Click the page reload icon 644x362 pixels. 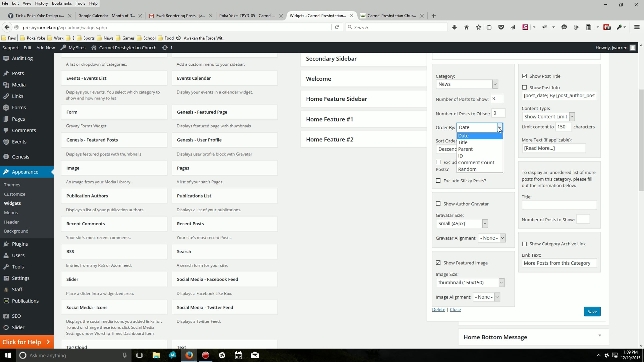click(x=337, y=27)
